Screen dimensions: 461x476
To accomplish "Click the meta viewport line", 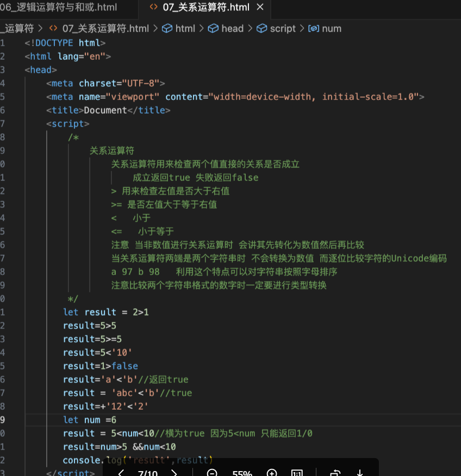I will [x=235, y=97].
